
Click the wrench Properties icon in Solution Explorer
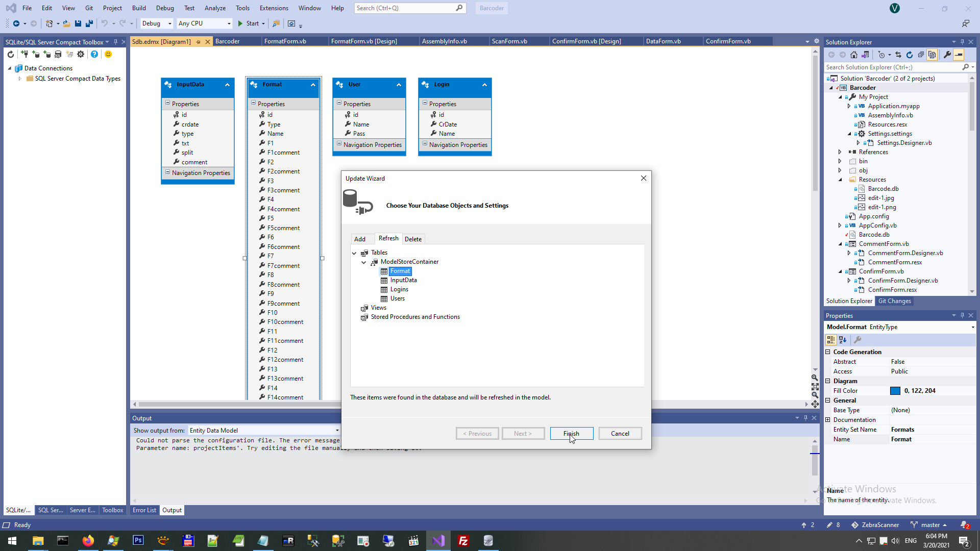point(947,55)
